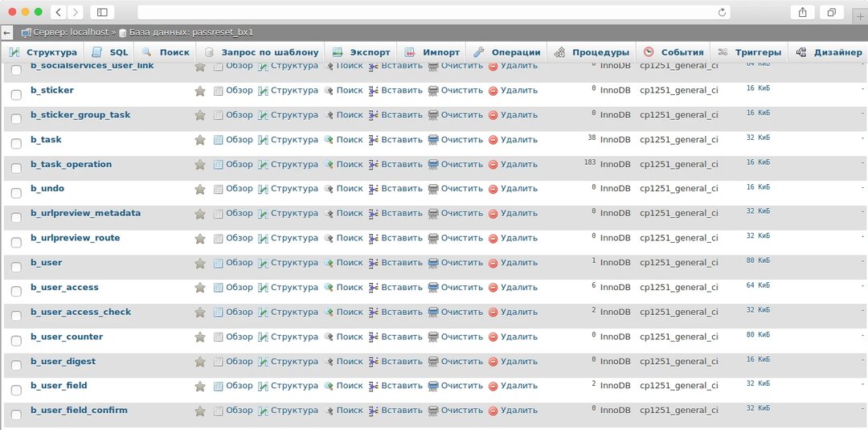Toggle favorite star for b_user_field
Viewport: 868px width, 430px height.
pos(200,387)
